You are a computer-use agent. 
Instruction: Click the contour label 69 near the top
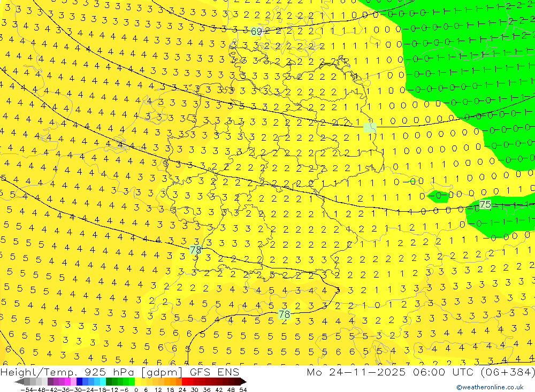[256, 32]
